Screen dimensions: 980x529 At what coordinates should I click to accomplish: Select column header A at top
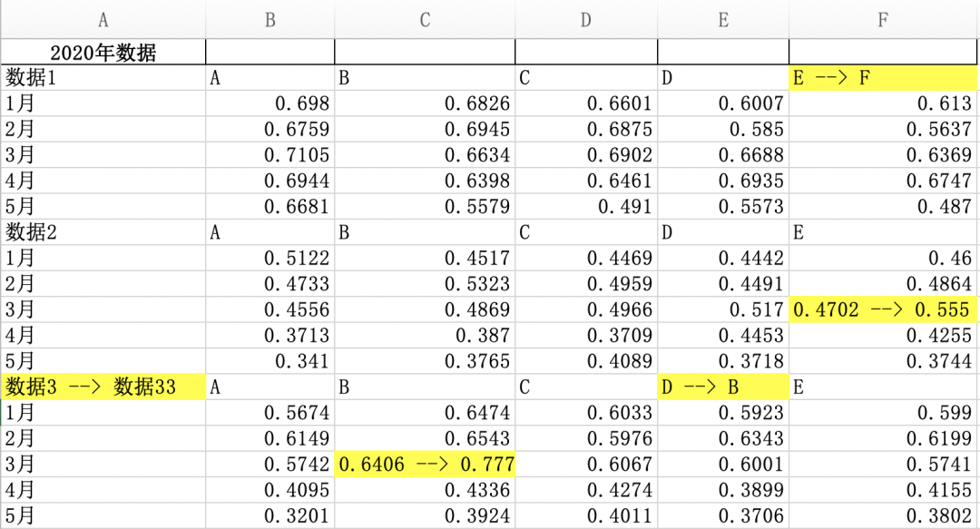tap(103, 20)
